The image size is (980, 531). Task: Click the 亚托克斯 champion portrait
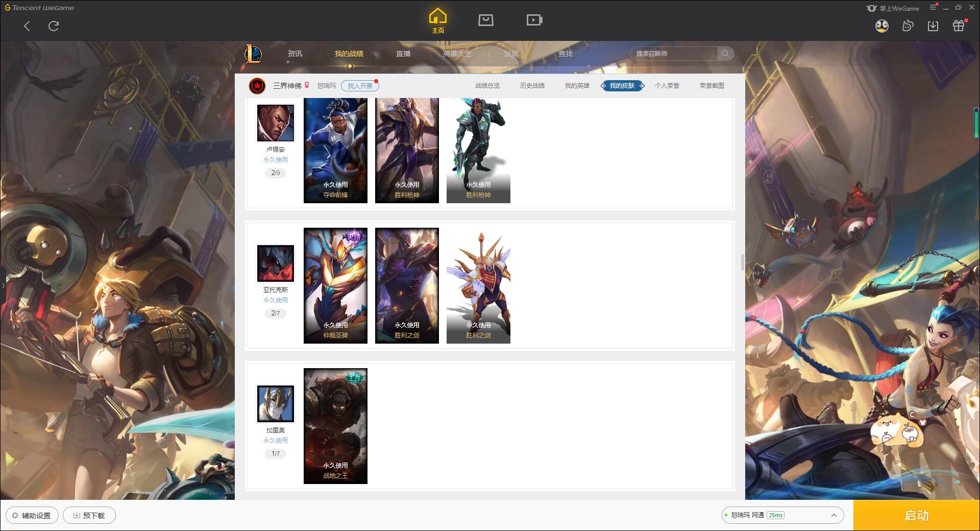[276, 263]
